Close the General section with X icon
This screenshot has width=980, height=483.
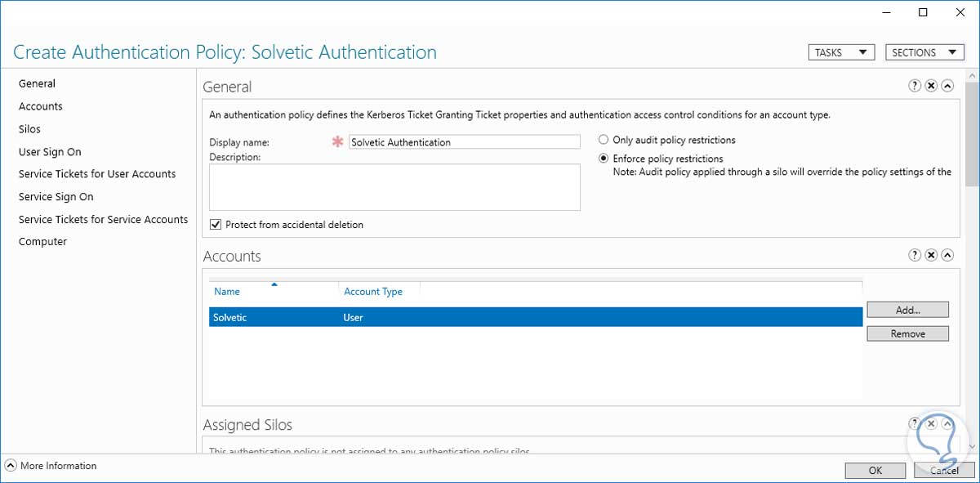(931, 86)
